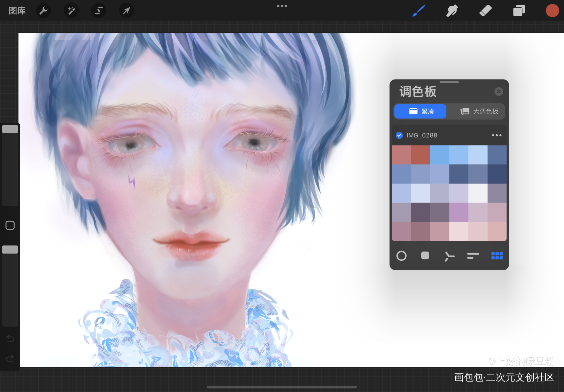Select the Eraser tool
Image resolution: width=564 pixels, height=392 pixels.
pyautogui.click(x=485, y=11)
